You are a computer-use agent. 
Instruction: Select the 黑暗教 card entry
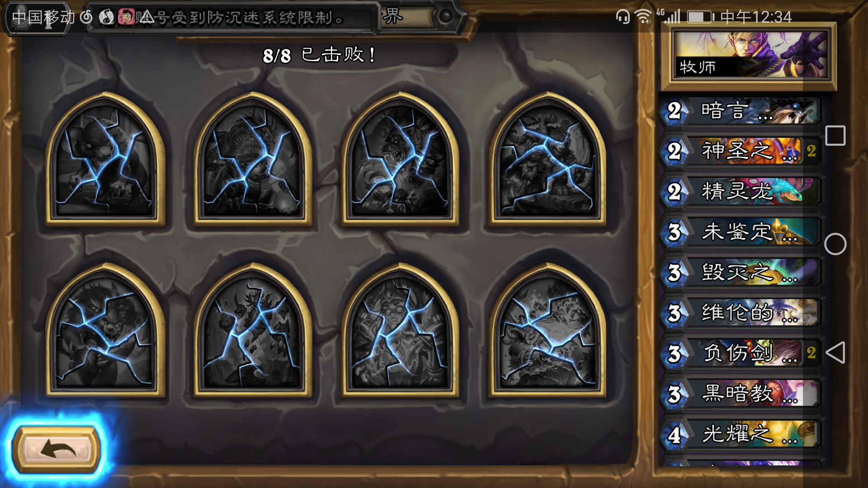[740, 394]
